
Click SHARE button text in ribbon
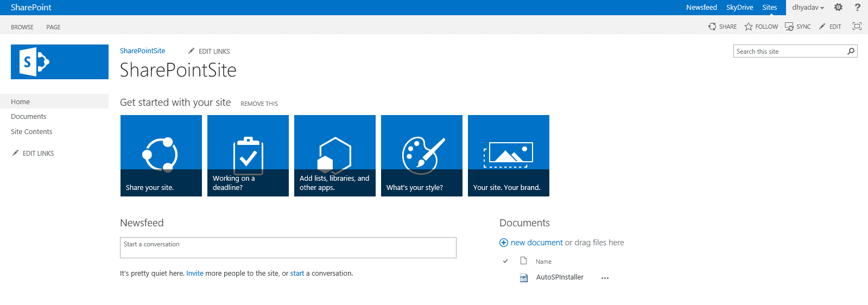coord(728,27)
